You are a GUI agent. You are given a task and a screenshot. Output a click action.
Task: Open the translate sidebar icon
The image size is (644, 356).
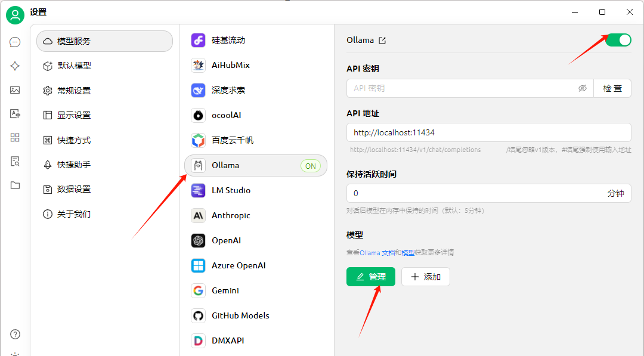pos(15,114)
